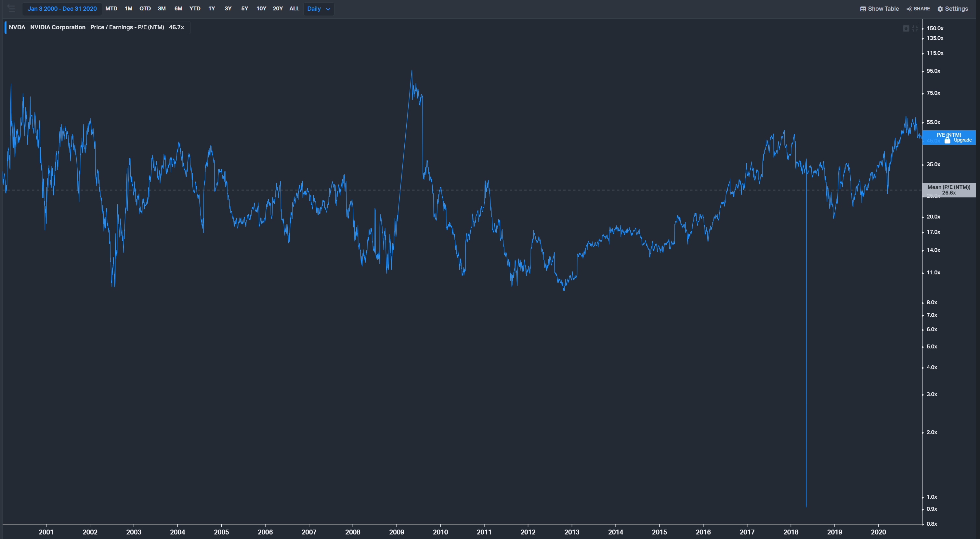This screenshot has width=980, height=539.
Task: Open the Settings gear icon
Action: tap(940, 9)
